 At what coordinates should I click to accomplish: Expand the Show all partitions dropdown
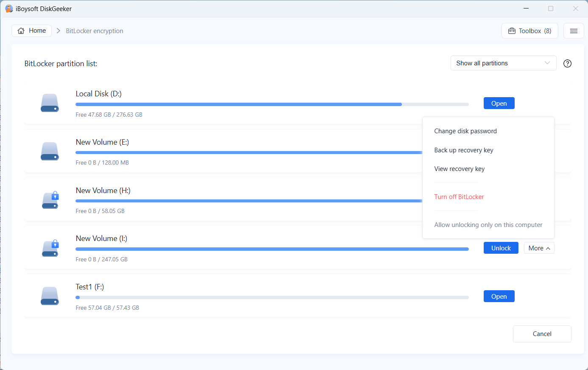(x=503, y=63)
